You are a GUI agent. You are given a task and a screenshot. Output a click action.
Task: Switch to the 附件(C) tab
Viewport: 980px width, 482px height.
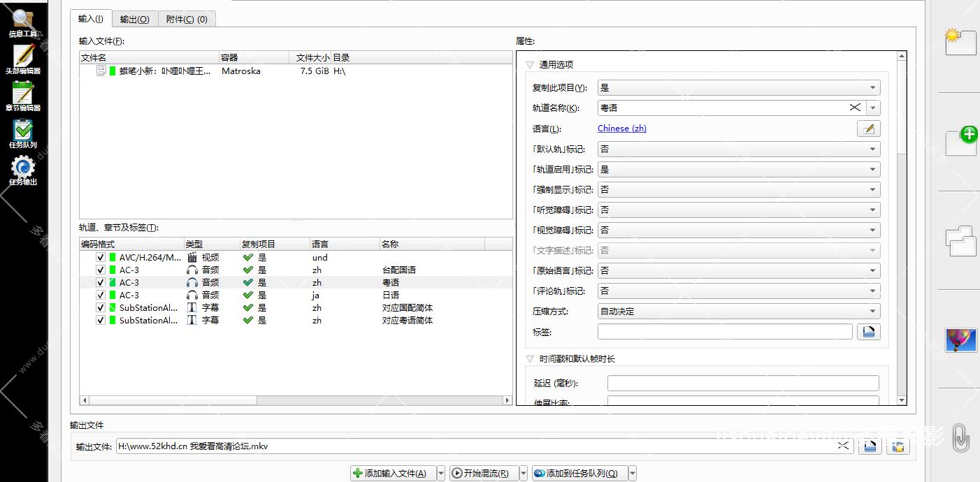187,20
